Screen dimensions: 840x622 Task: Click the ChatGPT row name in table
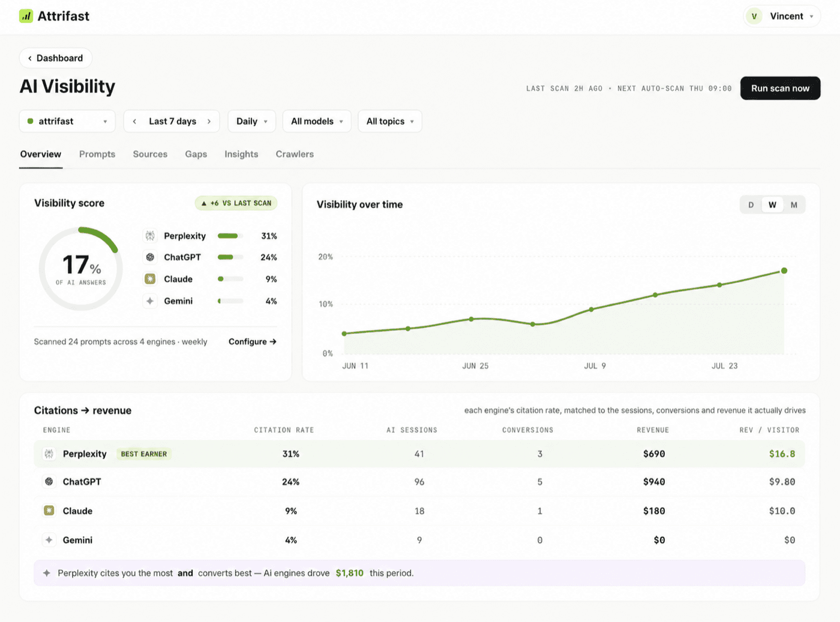[x=82, y=482]
